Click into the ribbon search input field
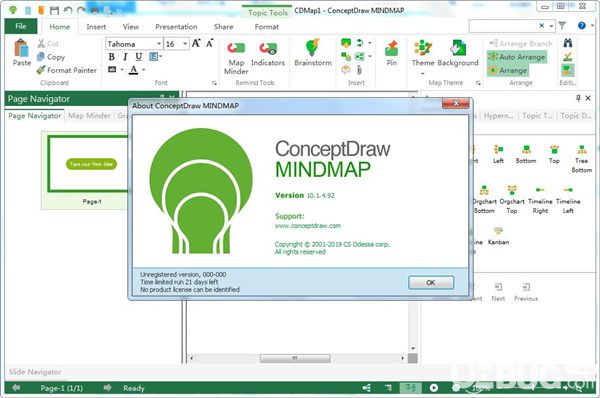600x398 pixels. click(503, 26)
